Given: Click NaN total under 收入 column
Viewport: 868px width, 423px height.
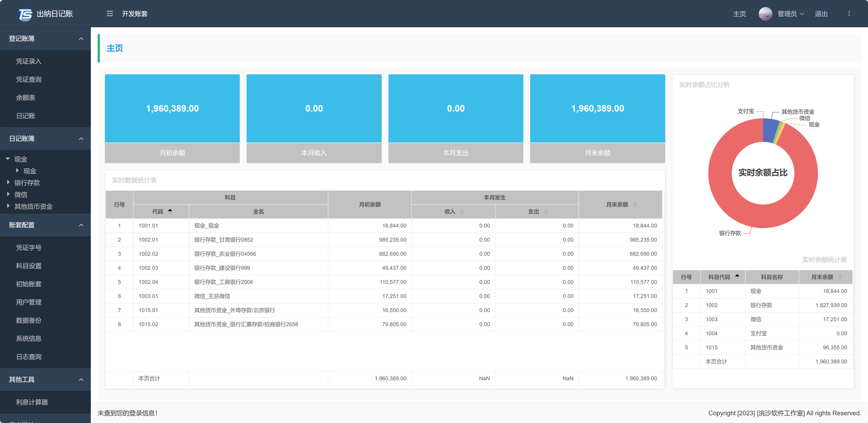Looking at the screenshot, I should pos(484,378).
